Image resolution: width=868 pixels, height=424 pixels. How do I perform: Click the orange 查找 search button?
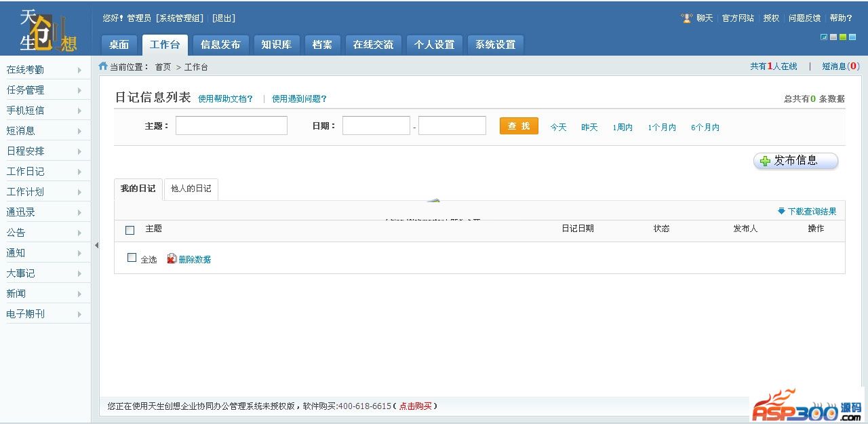click(x=519, y=126)
